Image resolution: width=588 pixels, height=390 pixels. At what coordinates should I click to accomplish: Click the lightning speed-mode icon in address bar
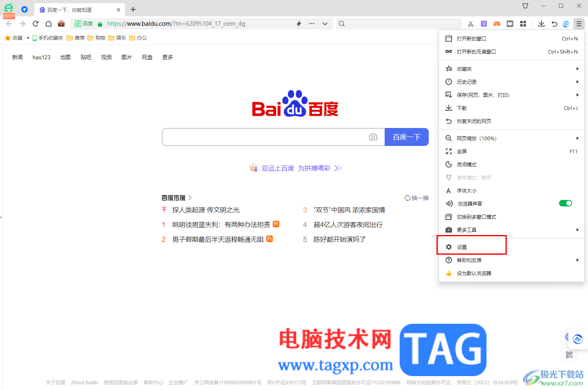pyautogui.click(x=299, y=24)
